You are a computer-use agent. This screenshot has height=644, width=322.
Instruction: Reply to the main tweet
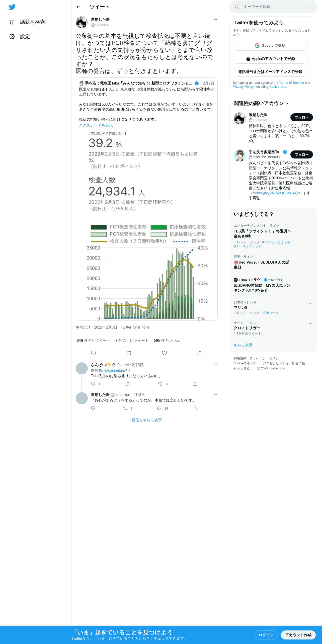[x=93, y=353]
